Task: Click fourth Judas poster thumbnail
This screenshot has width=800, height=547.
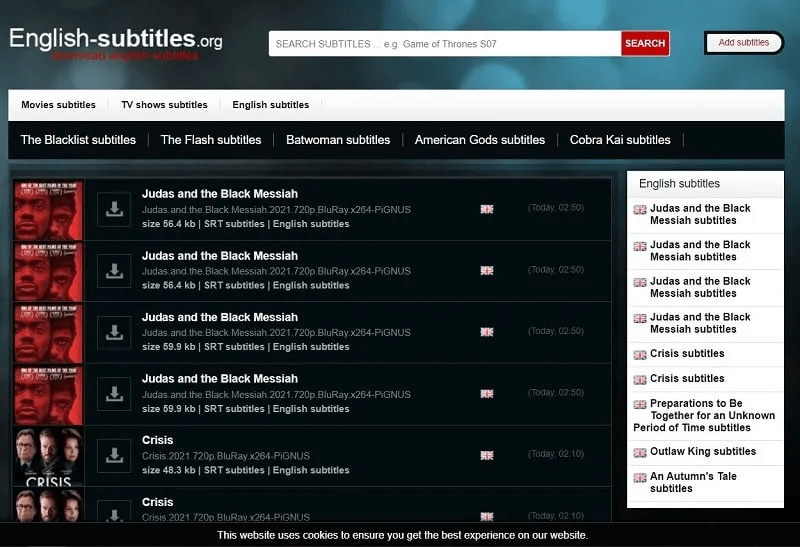Action: click(48, 395)
